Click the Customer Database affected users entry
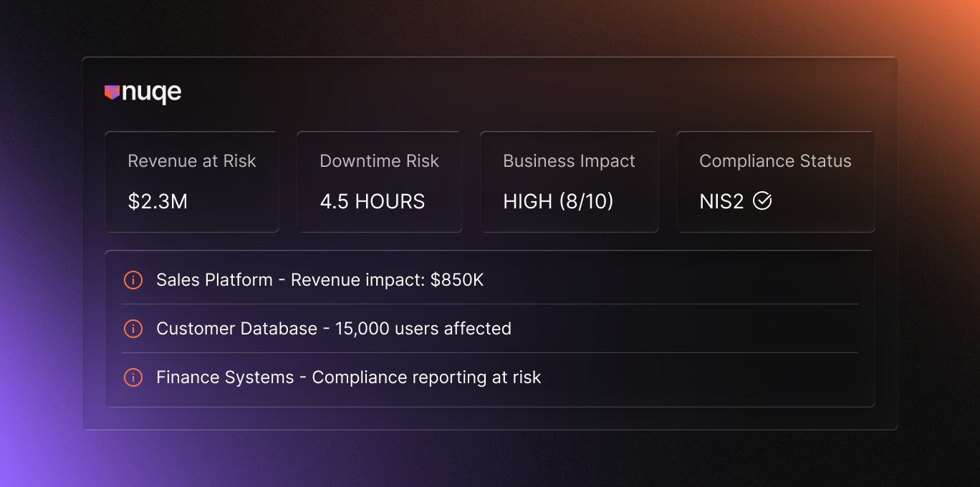 pos(334,329)
